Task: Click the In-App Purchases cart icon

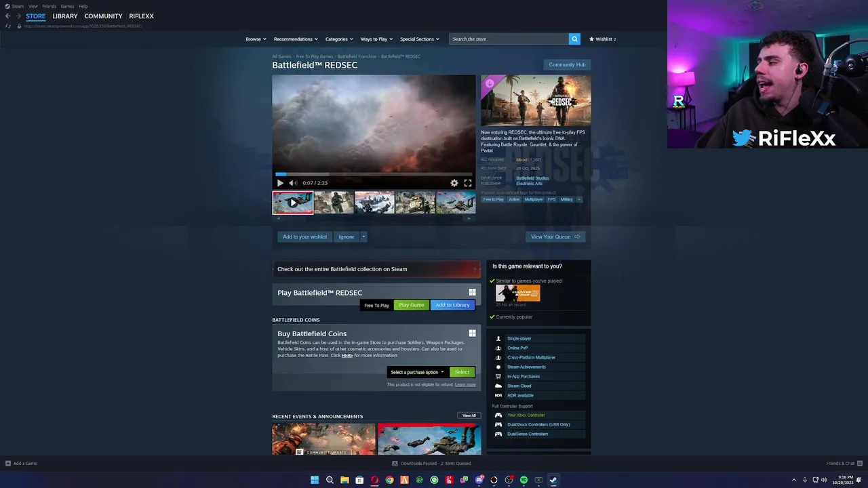Action: (x=498, y=376)
